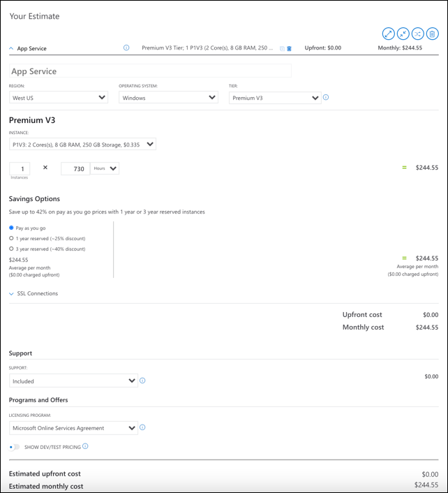
Task: Click the 'Estimated monthly cost' label
Action: [x=46, y=486]
